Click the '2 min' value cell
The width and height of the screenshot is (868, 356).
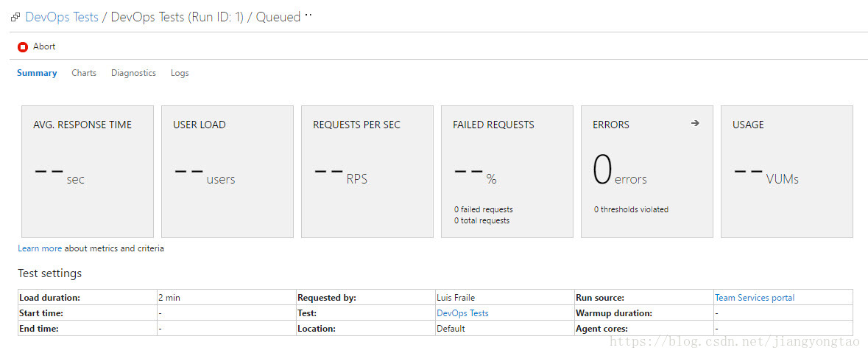pyautogui.click(x=227, y=298)
